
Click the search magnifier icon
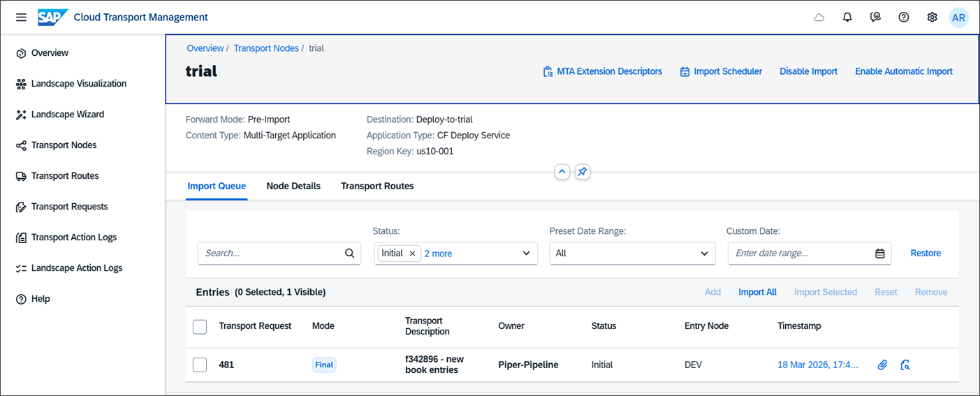(x=349, y=254)
